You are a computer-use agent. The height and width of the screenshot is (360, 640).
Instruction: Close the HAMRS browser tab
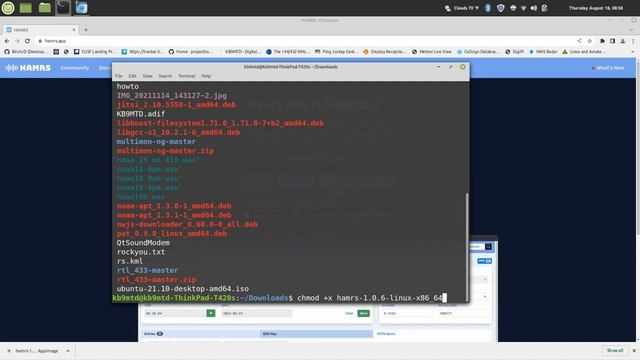coord(74,30)
